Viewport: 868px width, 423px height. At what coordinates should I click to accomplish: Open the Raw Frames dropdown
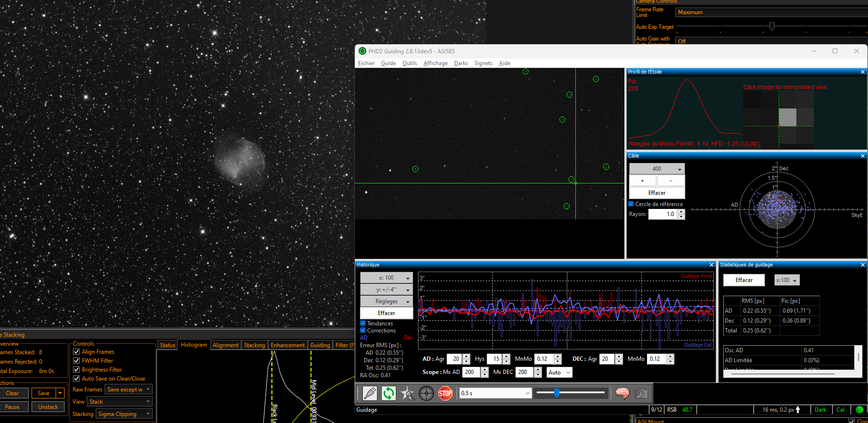click(128, 390)
